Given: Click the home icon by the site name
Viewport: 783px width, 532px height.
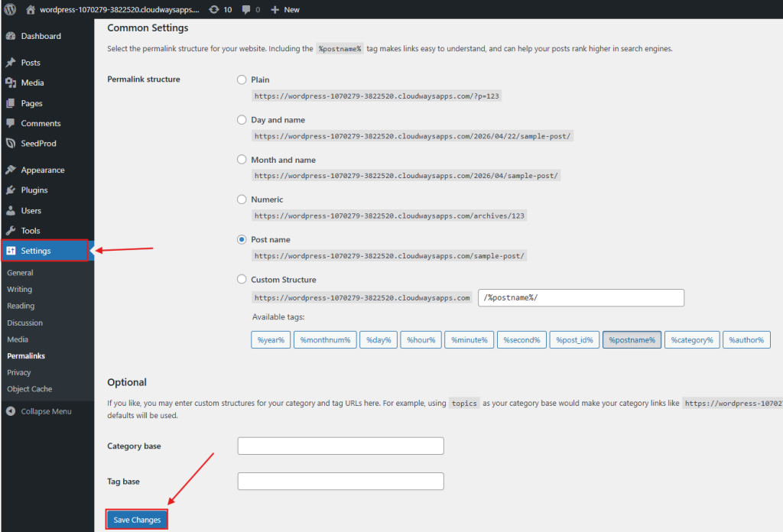Looking at the screenshot, I should tap(31, 9).
